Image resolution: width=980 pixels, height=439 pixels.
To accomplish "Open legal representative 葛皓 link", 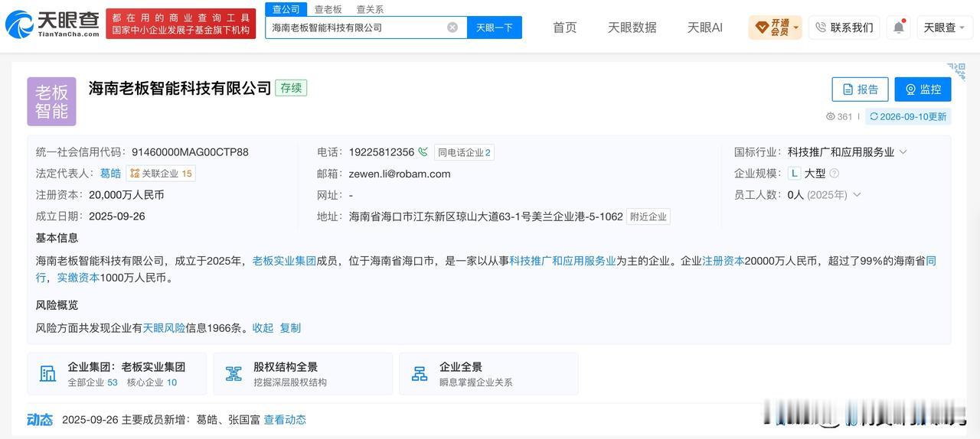I will pos(110,174).
